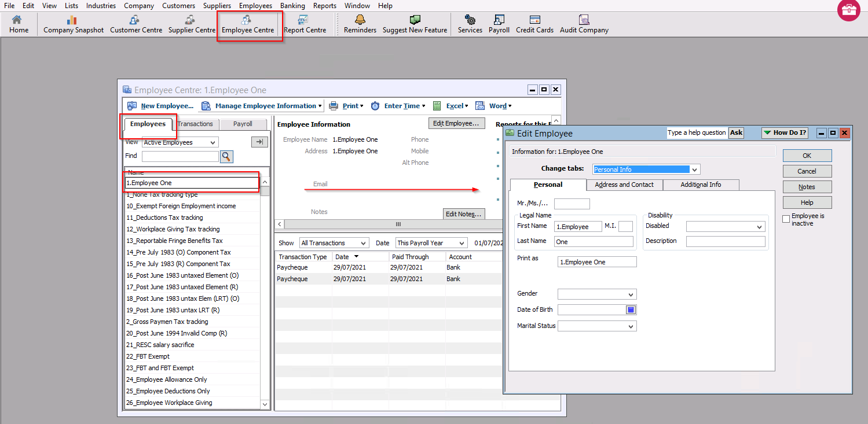
Task: Open Date of Birth calendar picker
Action: [631, 310]
